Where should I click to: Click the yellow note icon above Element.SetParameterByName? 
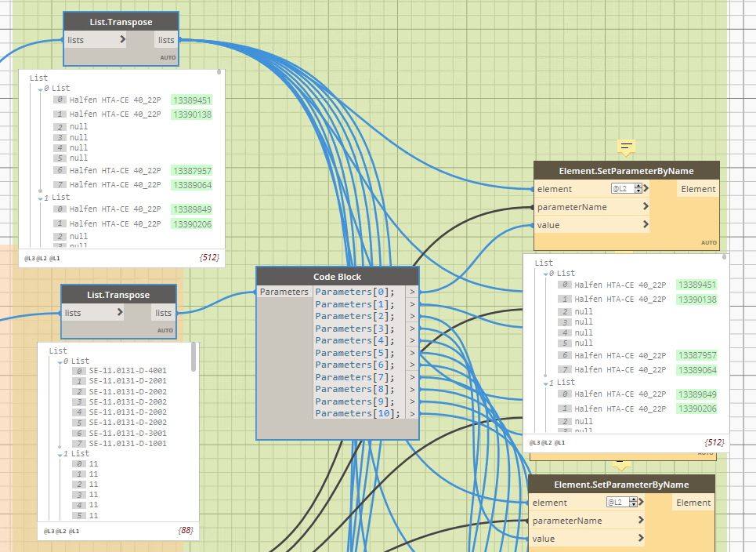[x=626, y=147]
